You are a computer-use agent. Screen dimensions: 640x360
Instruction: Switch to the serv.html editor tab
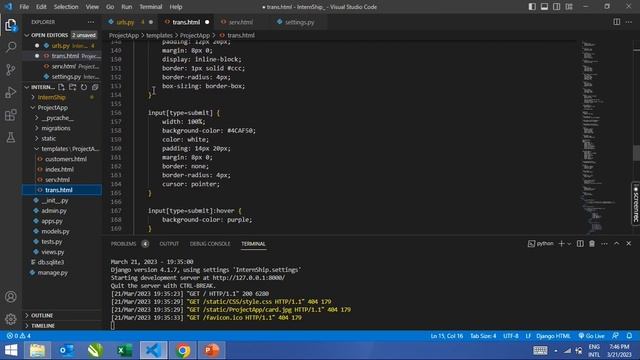(x=241, y=22)
